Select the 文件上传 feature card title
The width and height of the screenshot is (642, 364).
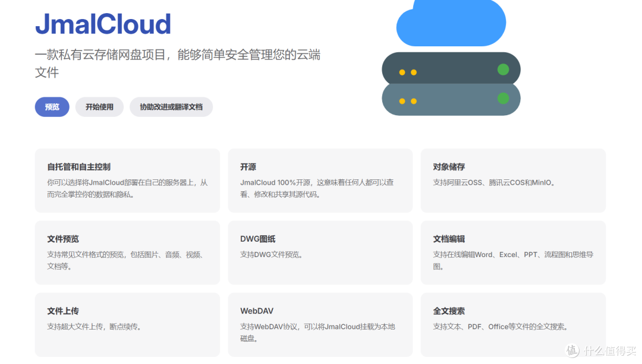[x=63, y=311]
